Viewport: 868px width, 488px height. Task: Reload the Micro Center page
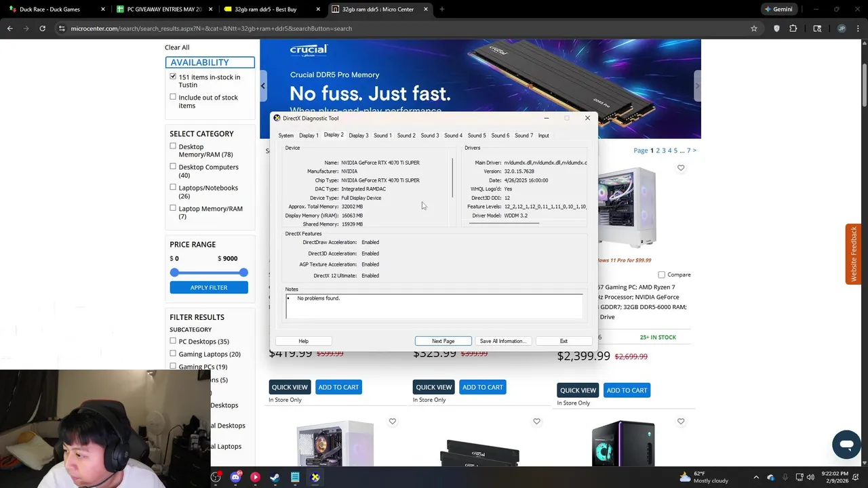coord(42,28)
